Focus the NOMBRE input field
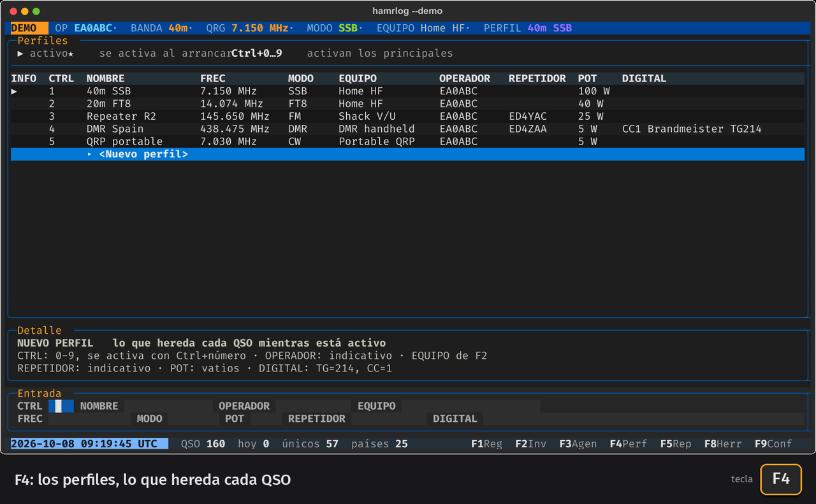The height and width of the screenshot is (504, 816). coord(168,406)
